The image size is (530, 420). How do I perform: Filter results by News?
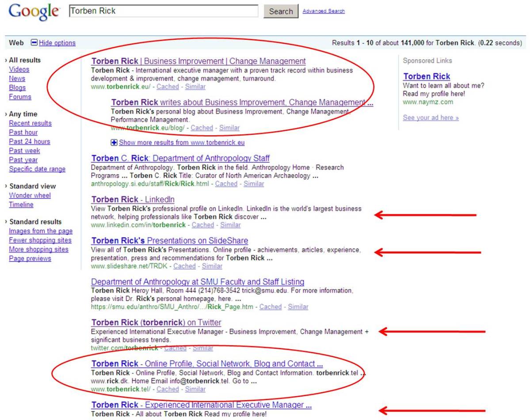coord(17,78)
